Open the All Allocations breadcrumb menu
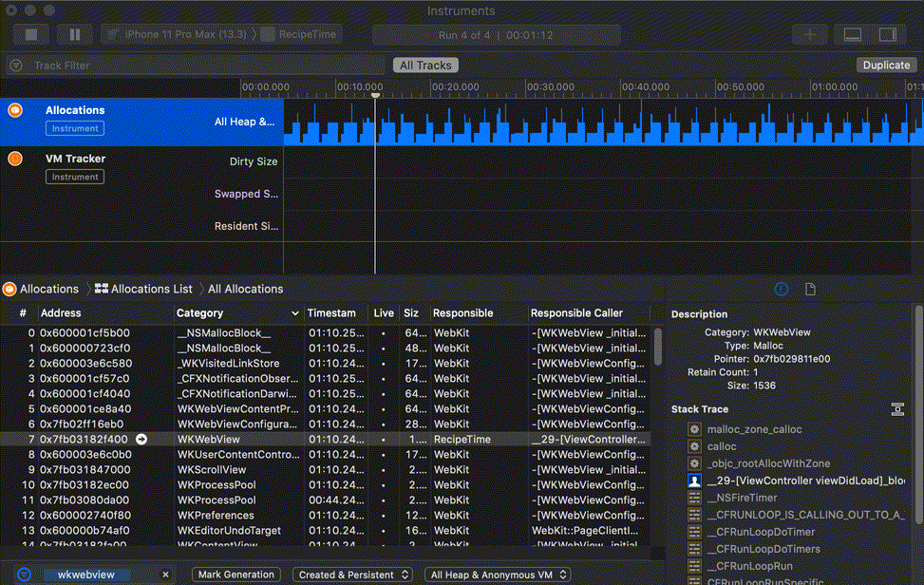924x585 pixels. tap(245, 290)
